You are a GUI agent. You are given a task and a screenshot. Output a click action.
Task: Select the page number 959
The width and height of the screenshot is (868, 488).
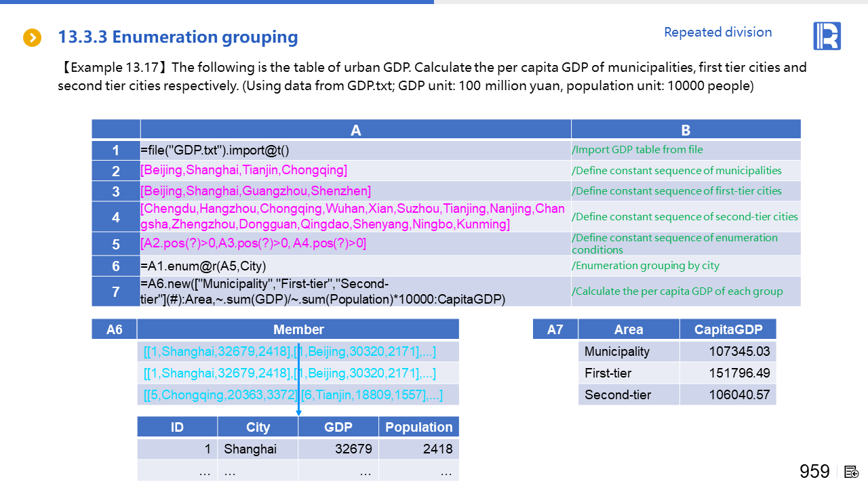[x=814, y=471]
